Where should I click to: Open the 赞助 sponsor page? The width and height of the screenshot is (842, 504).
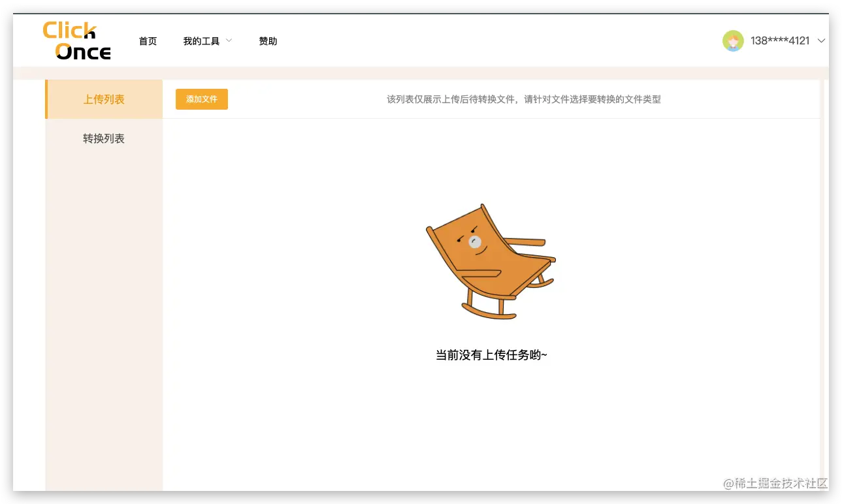[268, 40]
